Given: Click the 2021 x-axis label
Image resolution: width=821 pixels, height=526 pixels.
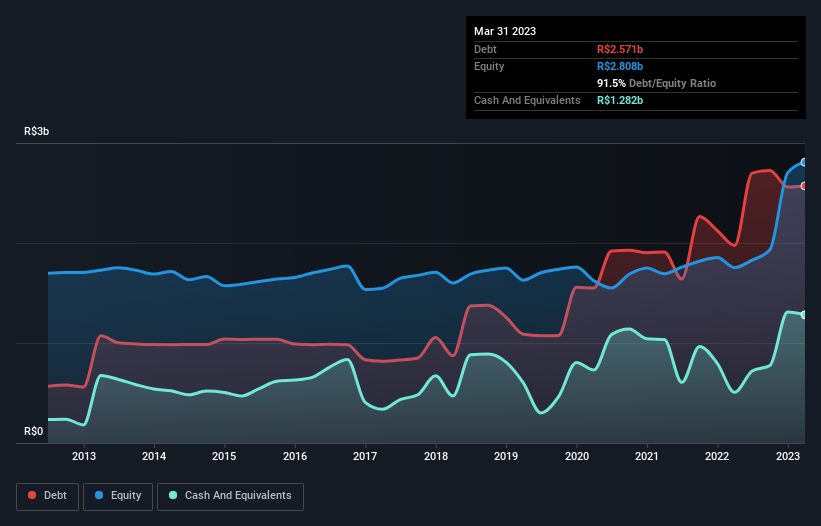Looking at the screenshot, I should tap(647, 456).
